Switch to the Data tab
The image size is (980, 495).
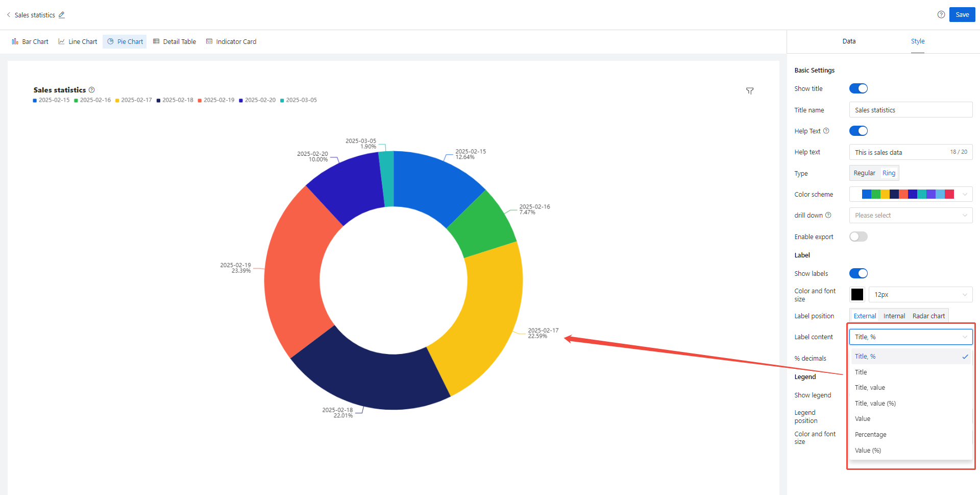pyautogui.click(x=849, y=41)
